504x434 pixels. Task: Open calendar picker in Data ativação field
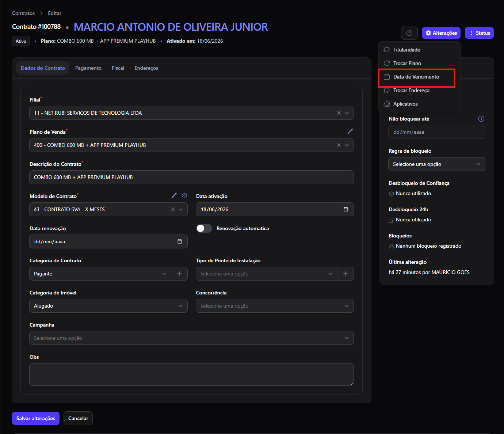click(346, 209)
